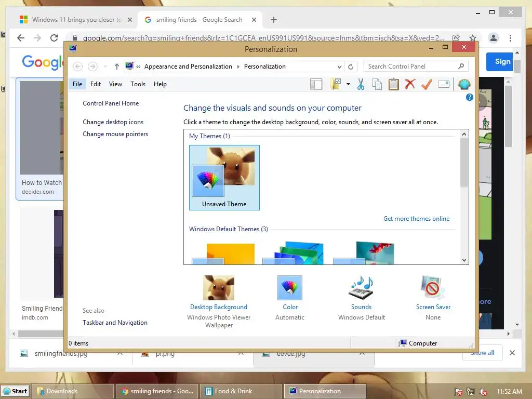Click the themes list scrollbar thumb
Screen dimensions: 532x399
point(464,162)
